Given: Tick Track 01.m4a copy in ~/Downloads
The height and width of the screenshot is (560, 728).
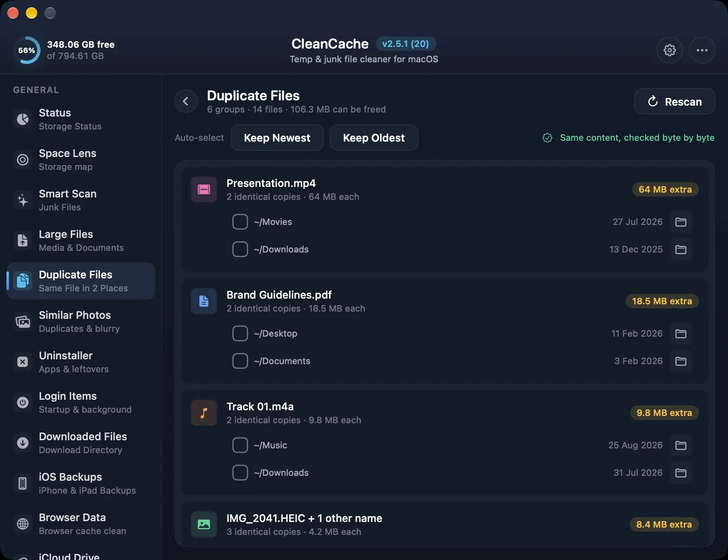Looking at the screenshot, I should coord(240,473).
